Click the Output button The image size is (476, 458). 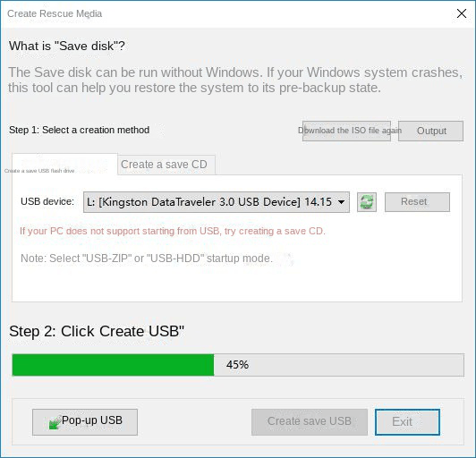[430, 131]
